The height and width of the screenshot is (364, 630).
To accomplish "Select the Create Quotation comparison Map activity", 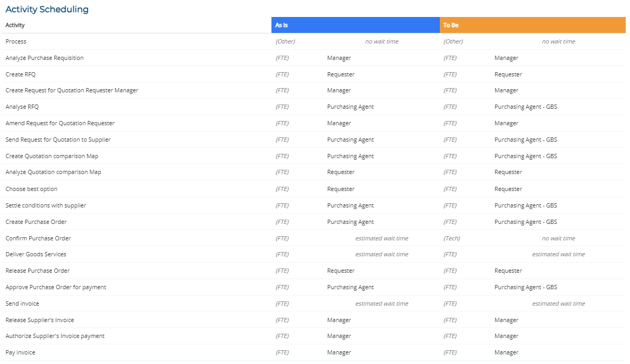I will point(52,156).
